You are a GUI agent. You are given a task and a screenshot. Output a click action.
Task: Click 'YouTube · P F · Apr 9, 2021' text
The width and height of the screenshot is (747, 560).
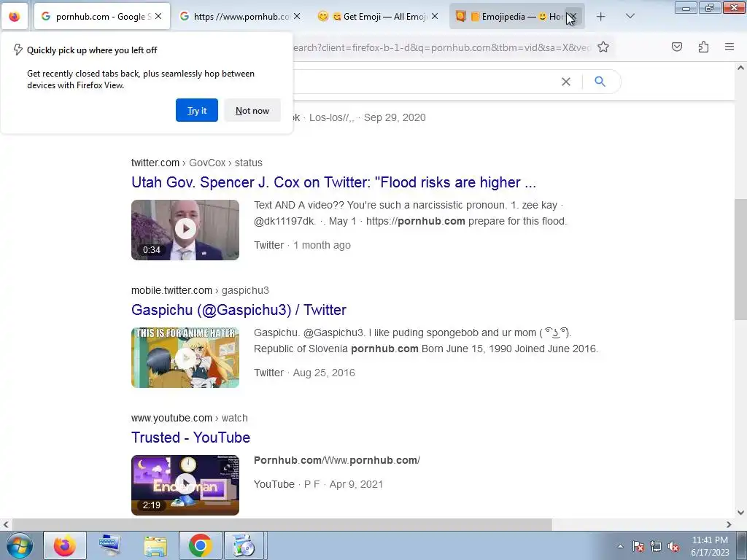point(318,484)
